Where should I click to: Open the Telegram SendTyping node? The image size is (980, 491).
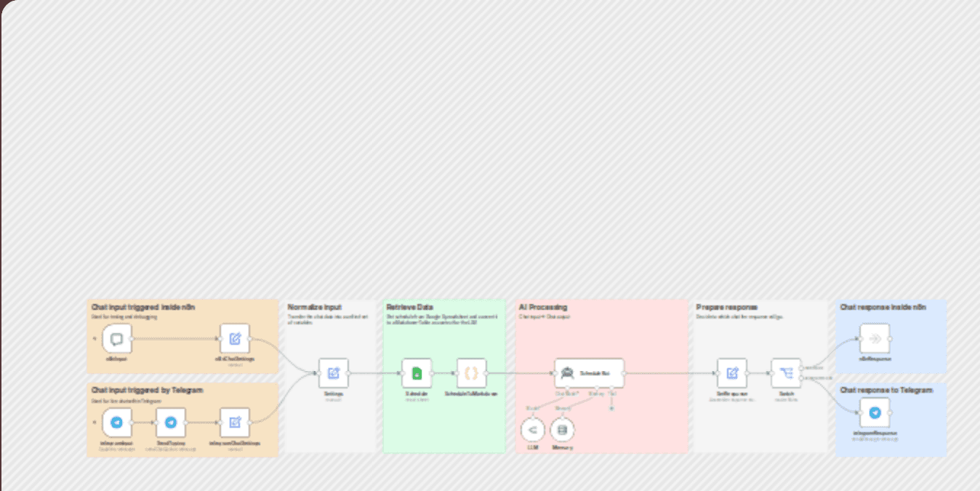click(171, 423)
